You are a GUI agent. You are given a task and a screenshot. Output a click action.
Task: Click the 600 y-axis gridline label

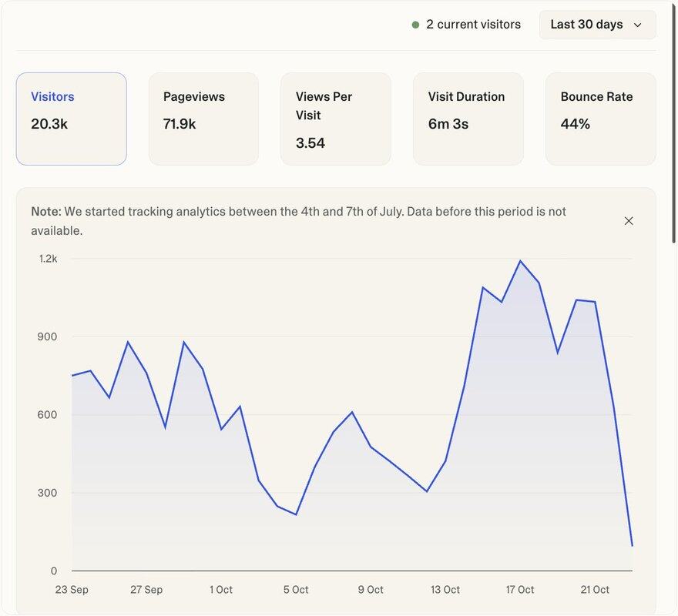click(46, 415)
